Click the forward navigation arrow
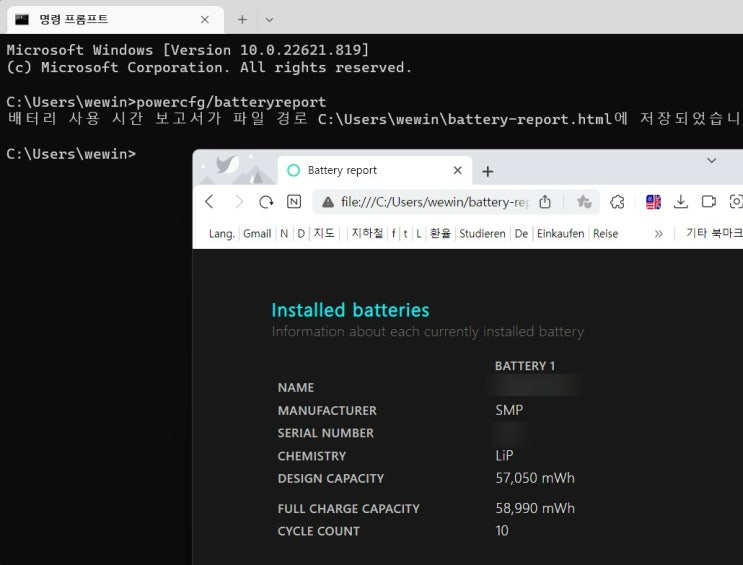The height and width of the screenshot is (565, 743). 238,202
